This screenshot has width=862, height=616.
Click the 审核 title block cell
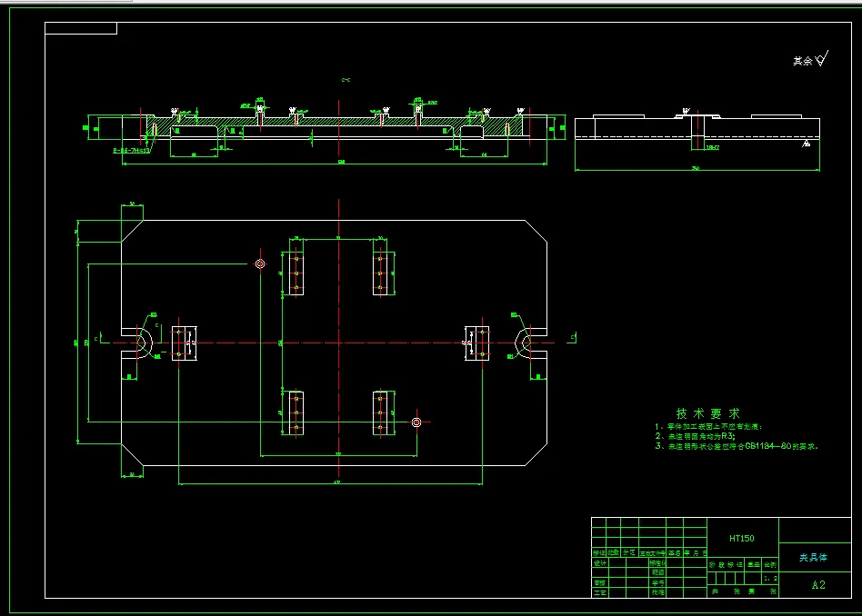tap(599, 582)
